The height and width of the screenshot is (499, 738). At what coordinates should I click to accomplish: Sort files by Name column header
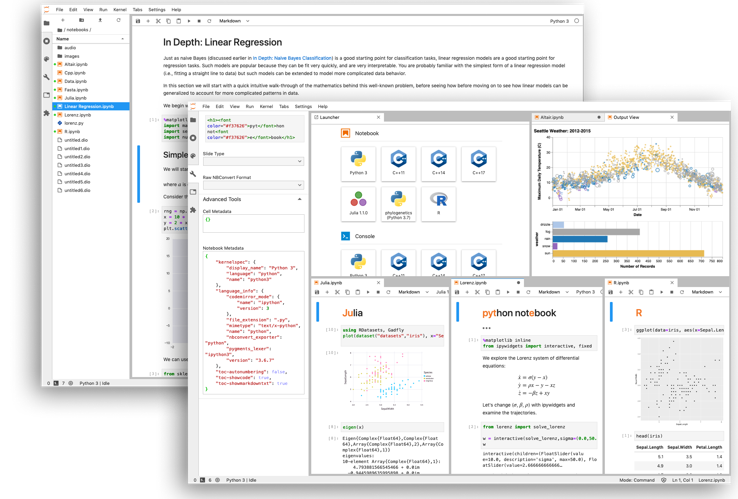(x=90, y=39)
